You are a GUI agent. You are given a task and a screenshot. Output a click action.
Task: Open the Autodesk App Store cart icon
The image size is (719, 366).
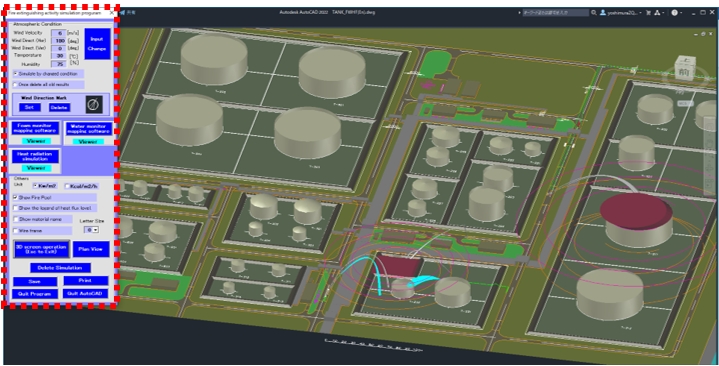coord(648,13)
